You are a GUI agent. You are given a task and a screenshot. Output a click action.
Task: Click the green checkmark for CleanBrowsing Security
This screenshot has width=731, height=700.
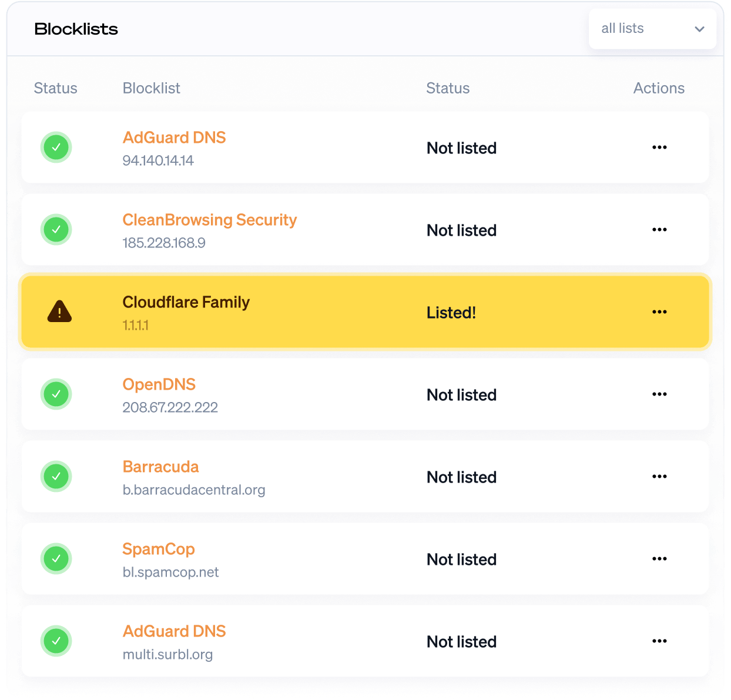tap(56, 230)
